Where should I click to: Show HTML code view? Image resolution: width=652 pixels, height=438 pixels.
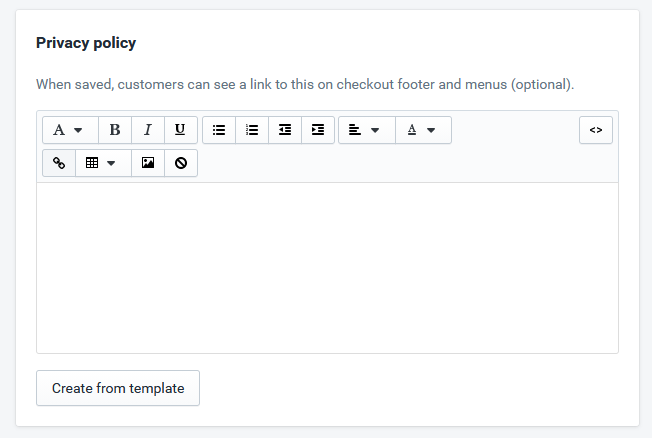(x=596, y=130)
